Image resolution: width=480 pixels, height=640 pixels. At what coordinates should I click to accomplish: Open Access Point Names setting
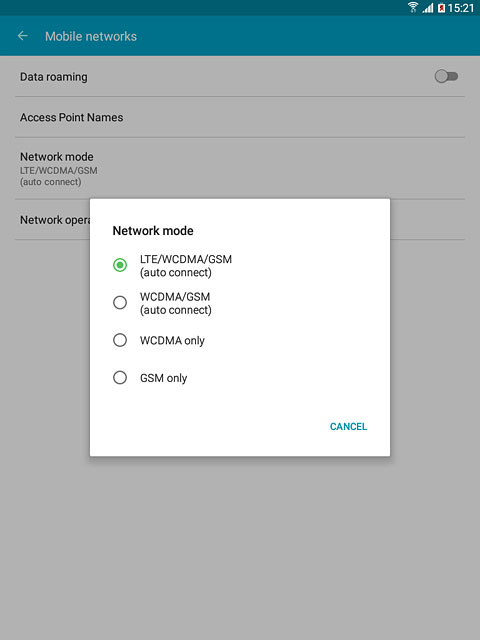tap(240, 117)
